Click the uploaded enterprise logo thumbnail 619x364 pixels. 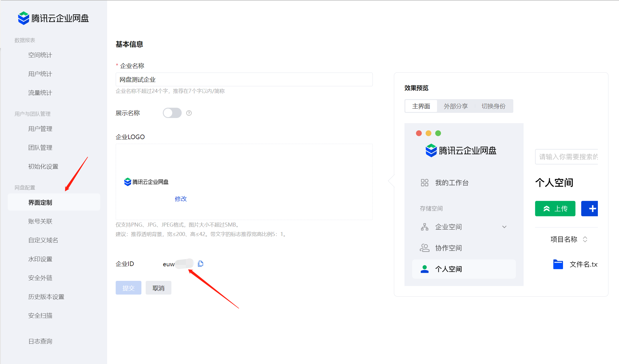click(146, 182)
